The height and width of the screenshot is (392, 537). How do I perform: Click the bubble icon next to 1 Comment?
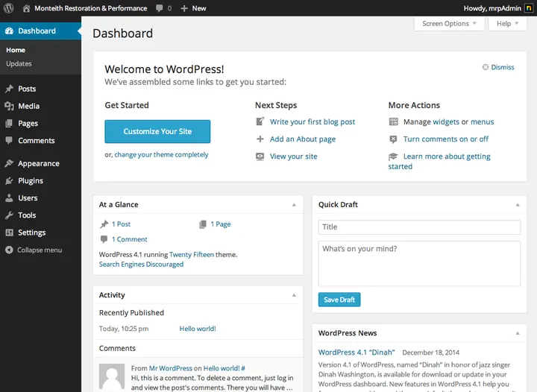pyautogui.click(x=104, y=239)
